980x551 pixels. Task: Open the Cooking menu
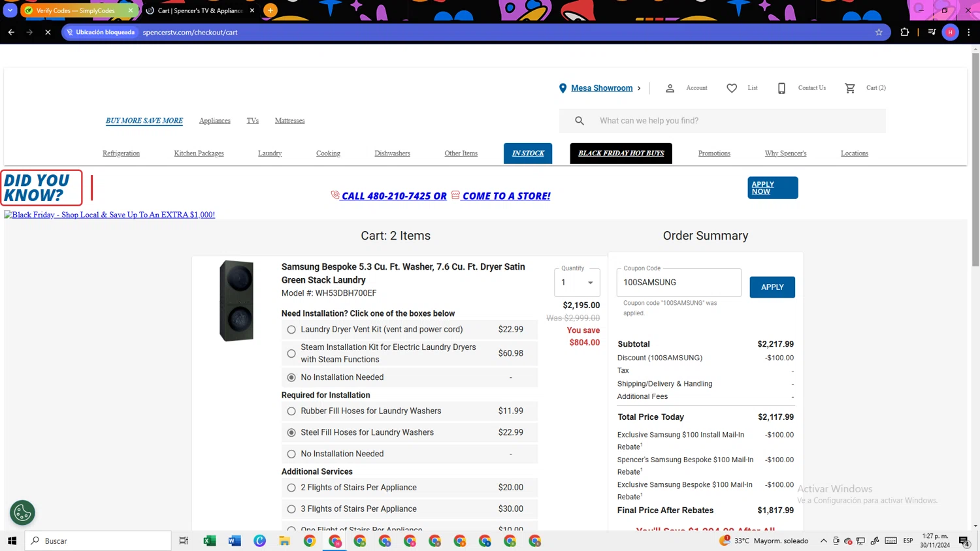(328, 153)
